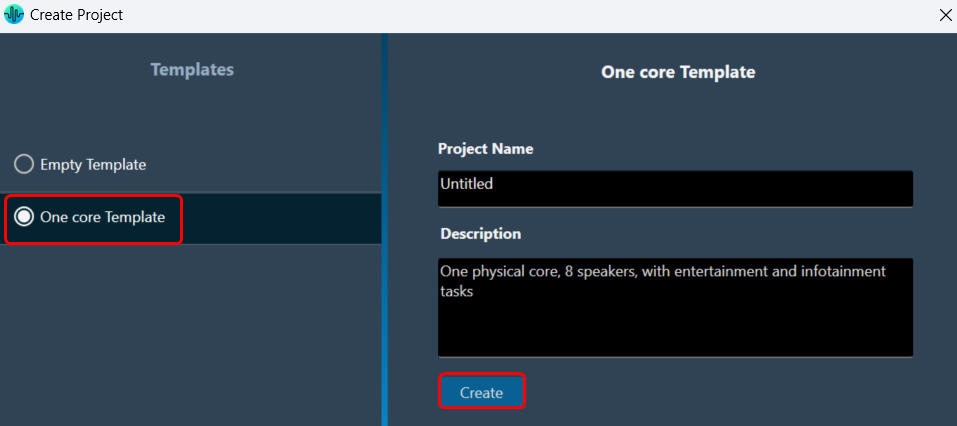Click highlighted row right of One core label
The width and height of the screenshot is (957, 426).
pyautogui.click(x=281, y=218)
